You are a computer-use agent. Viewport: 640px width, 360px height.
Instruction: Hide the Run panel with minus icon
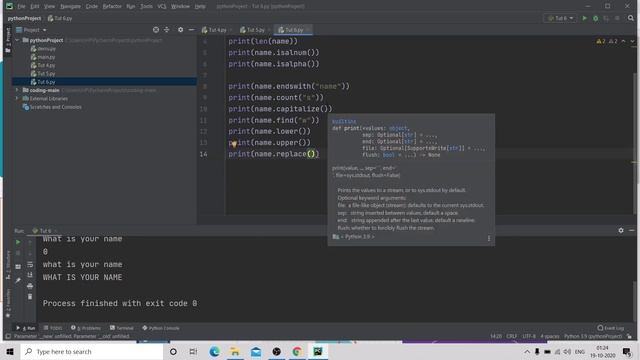point(631,230)
